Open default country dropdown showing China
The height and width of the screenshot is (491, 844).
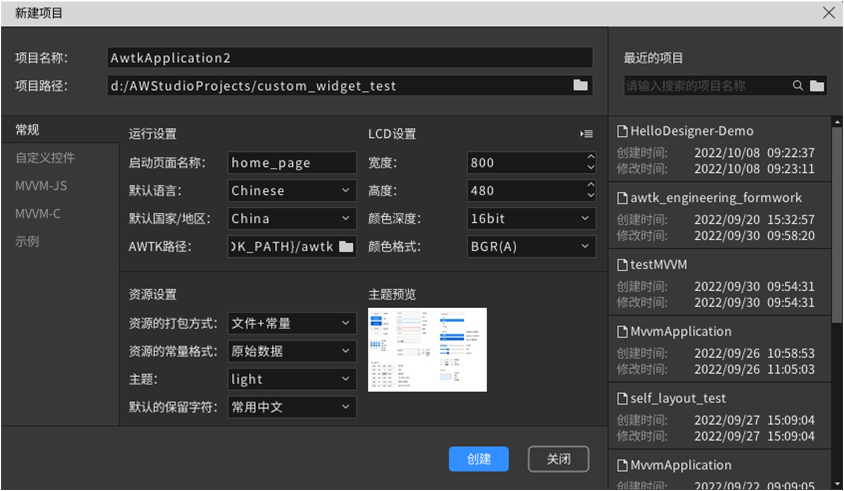point(292,219)
